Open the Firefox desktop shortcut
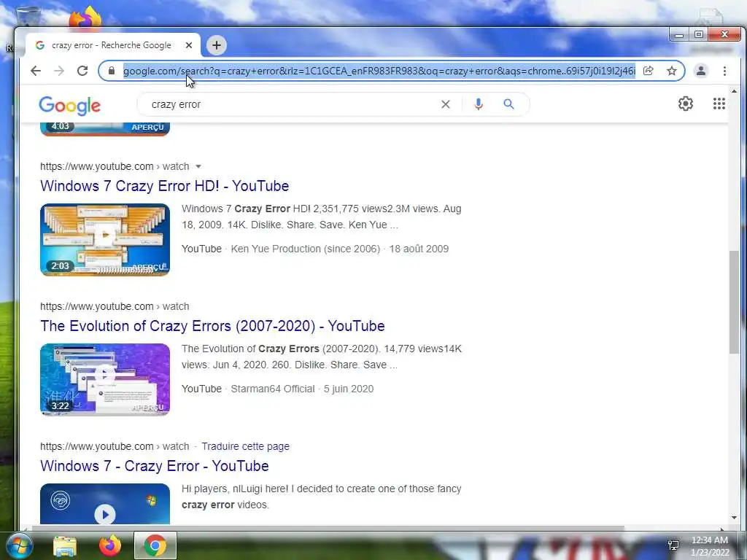 (x=86, y=17)
